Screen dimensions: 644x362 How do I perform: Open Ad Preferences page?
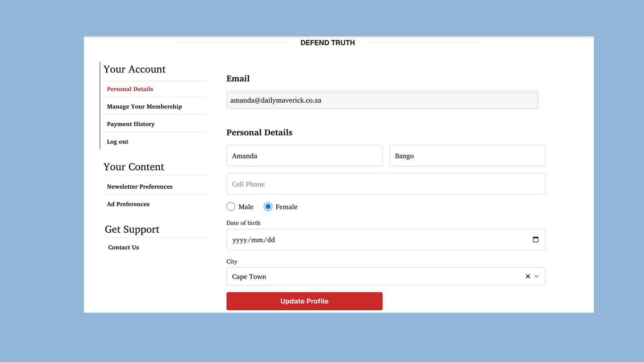[x=128, y=204]
